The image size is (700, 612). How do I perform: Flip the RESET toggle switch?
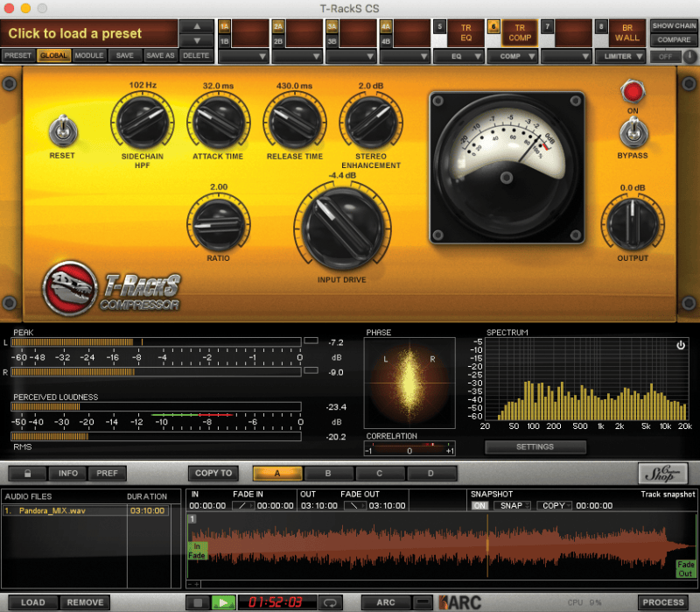click(63, 132)
